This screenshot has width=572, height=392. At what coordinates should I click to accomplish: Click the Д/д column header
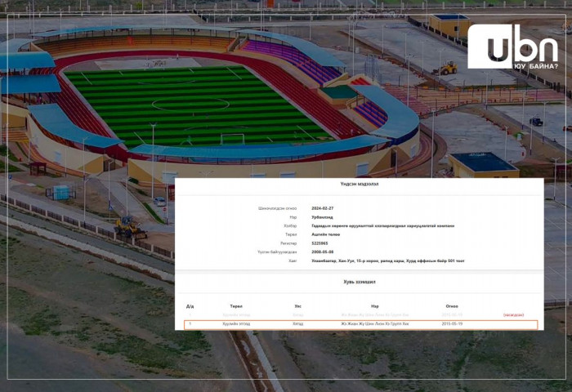click(x=190, y=306)
